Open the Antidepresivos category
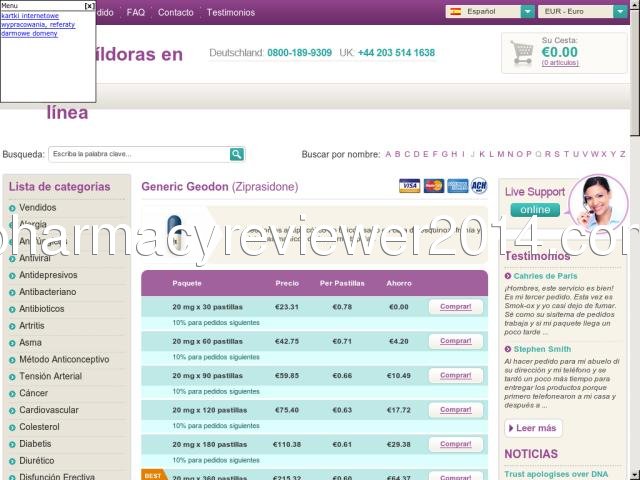The height and width of the screenshot is (480, 640). tap(48, 275)
